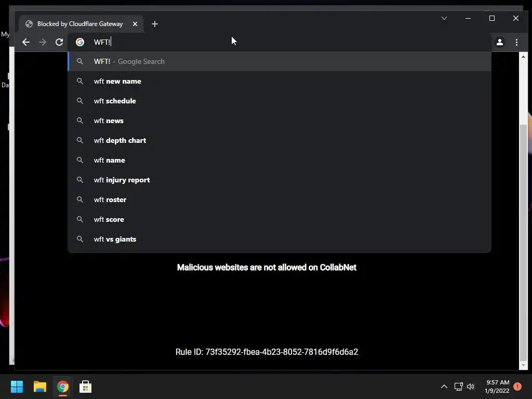Pick the 'wft vs giants' suggestion
The width and height of the screenshot is (532, 399).
pyautogui.click(x=280, y=239)
